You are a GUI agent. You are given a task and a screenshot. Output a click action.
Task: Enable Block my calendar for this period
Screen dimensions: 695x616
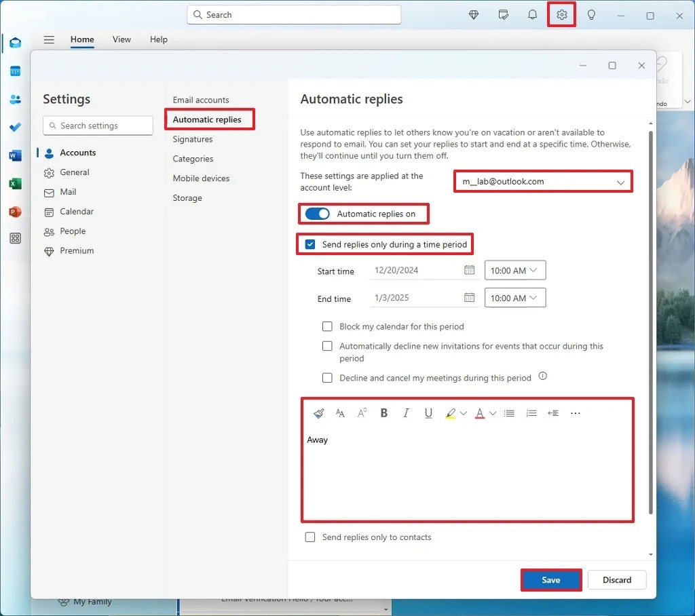[327, 326]
